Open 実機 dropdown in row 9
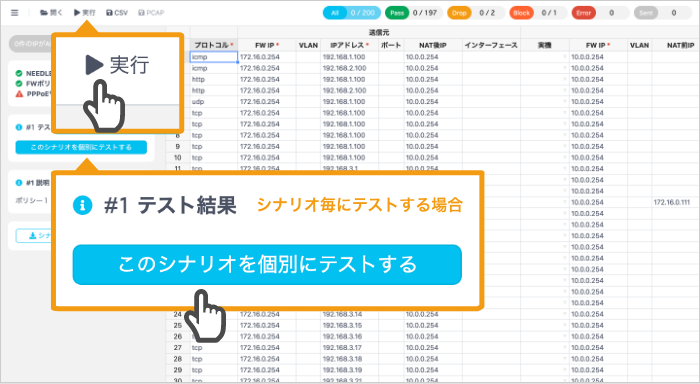700x384 pixels. point(565,146)
